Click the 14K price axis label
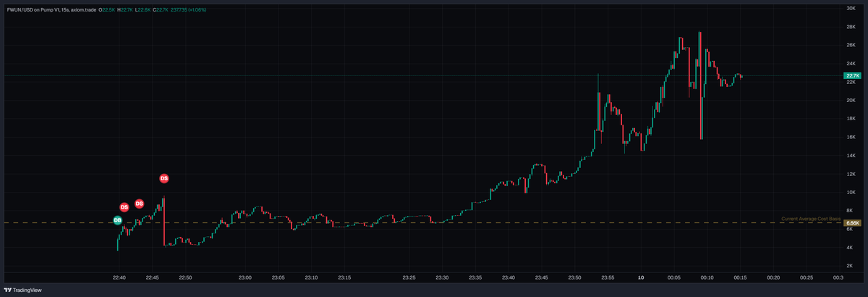Viewport: 868px width, 297px height. click(851, 155)
